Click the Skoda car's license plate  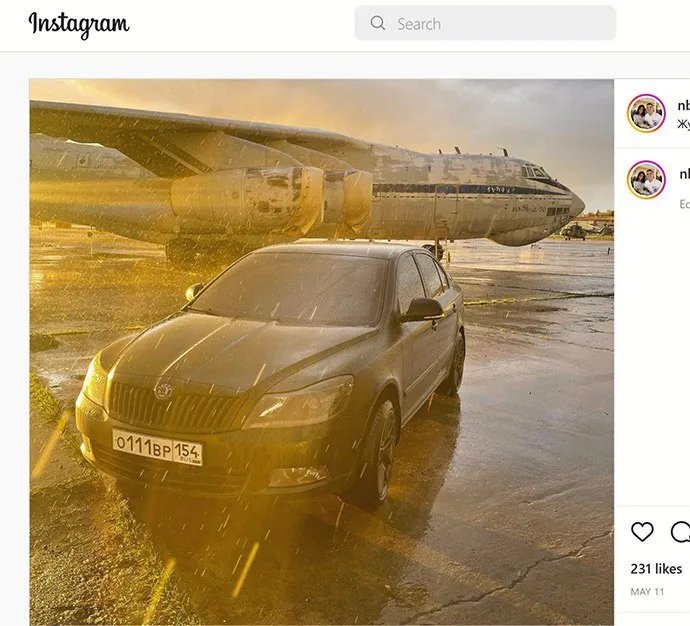coord(157,447)
